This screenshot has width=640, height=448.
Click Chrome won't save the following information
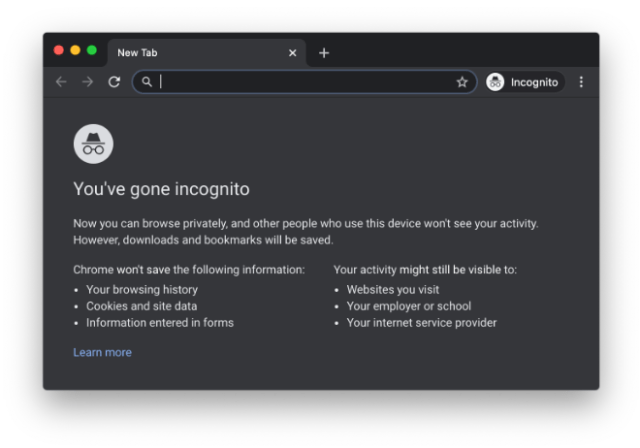[189, 270]
